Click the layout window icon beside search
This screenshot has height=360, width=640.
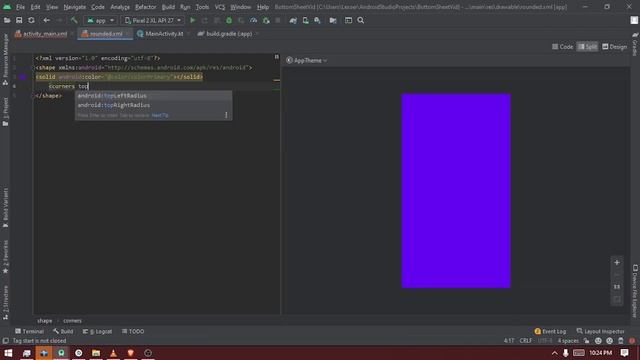[x=349, y=20]
